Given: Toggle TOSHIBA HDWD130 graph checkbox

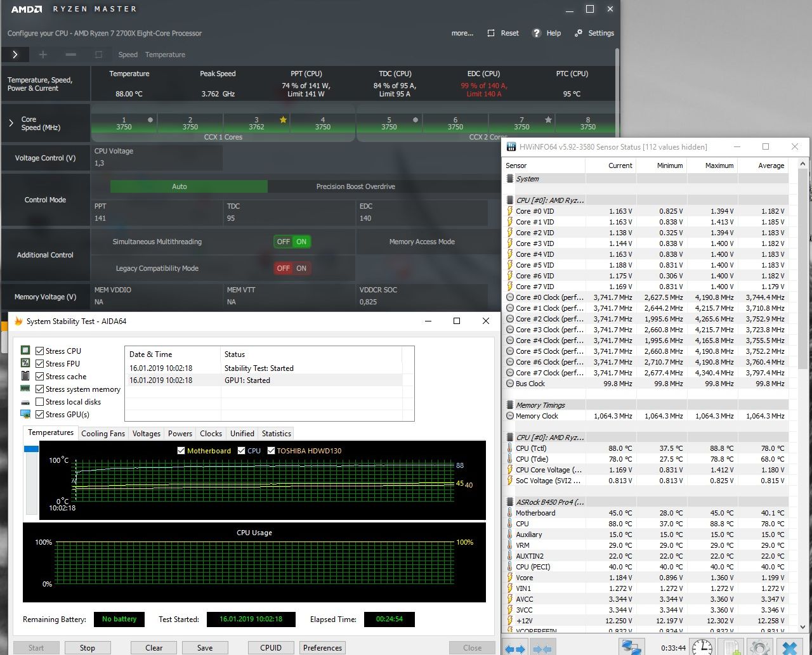Looking at the screenshot, I should [x=271, y=451].
